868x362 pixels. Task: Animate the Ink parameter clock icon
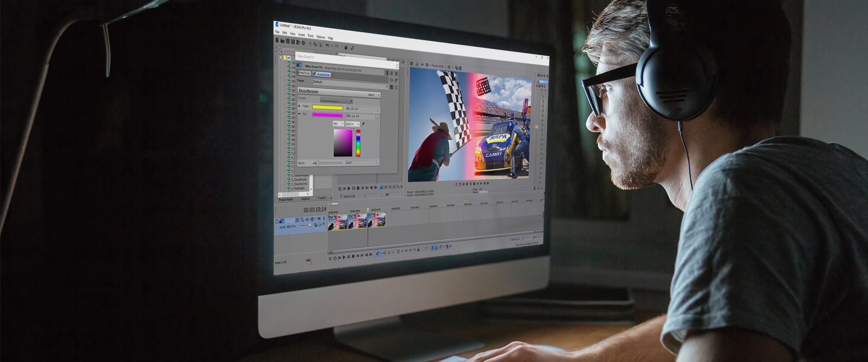point(377,116)
